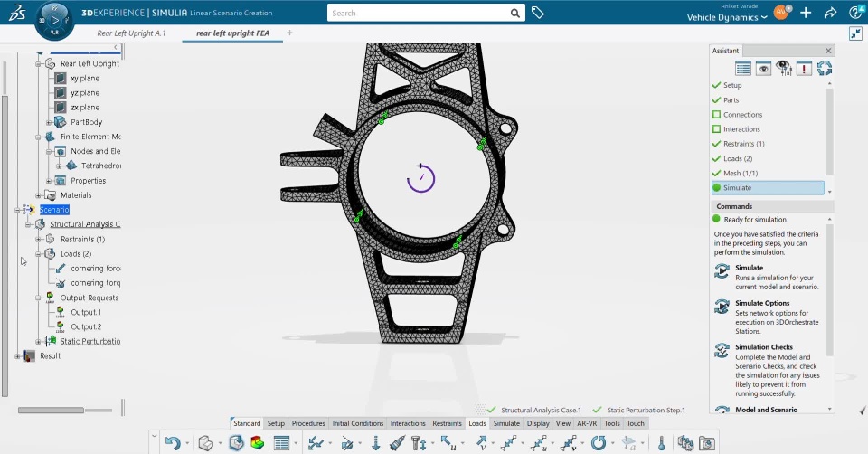
Task: Click the Assistant error exclamation icon
Action: (804, 68)
